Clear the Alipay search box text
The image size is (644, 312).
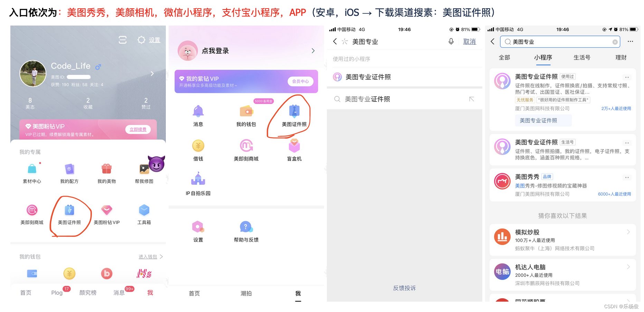pyautogui.click(x=615, y=42)
